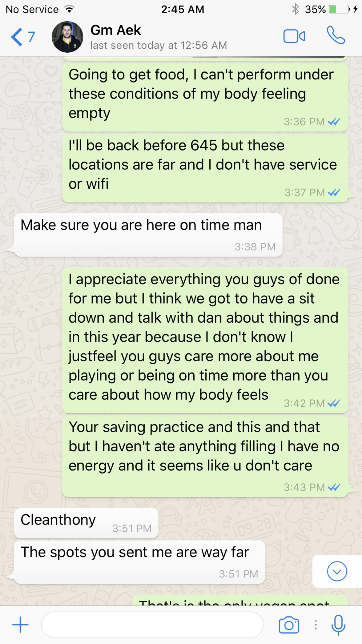Tap the 'Going to get food' message

click(x=205, y=97)
